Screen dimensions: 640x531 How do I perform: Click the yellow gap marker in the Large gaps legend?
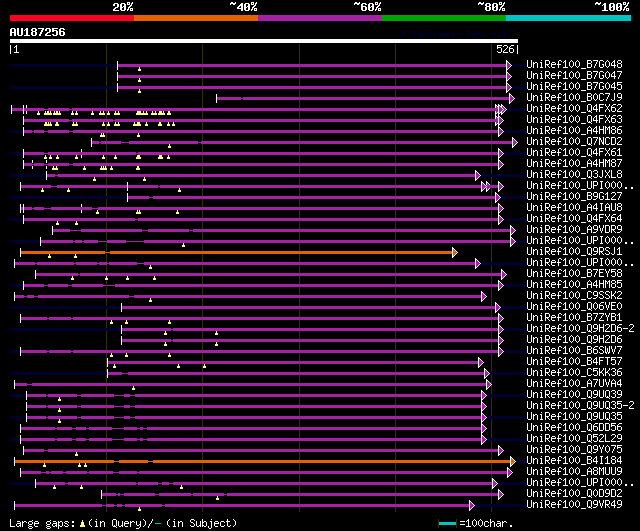[82, 523]
